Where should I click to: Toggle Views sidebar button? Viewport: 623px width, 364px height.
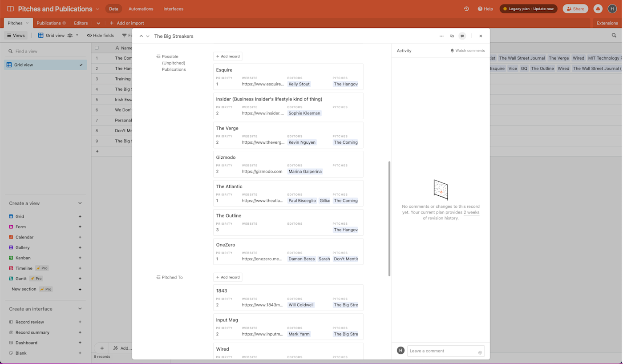pyautogui.click(x=16, y=35)
